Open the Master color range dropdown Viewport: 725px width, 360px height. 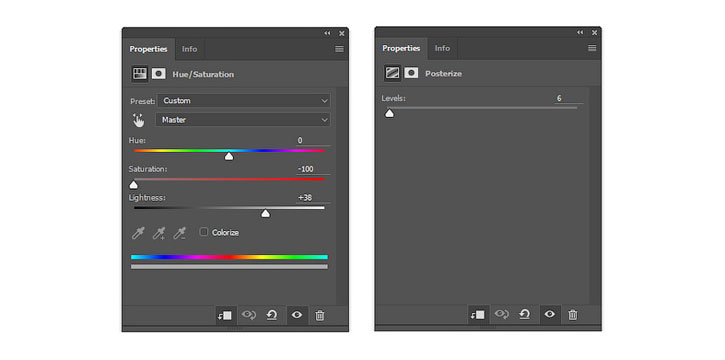(x=244, y=120)
